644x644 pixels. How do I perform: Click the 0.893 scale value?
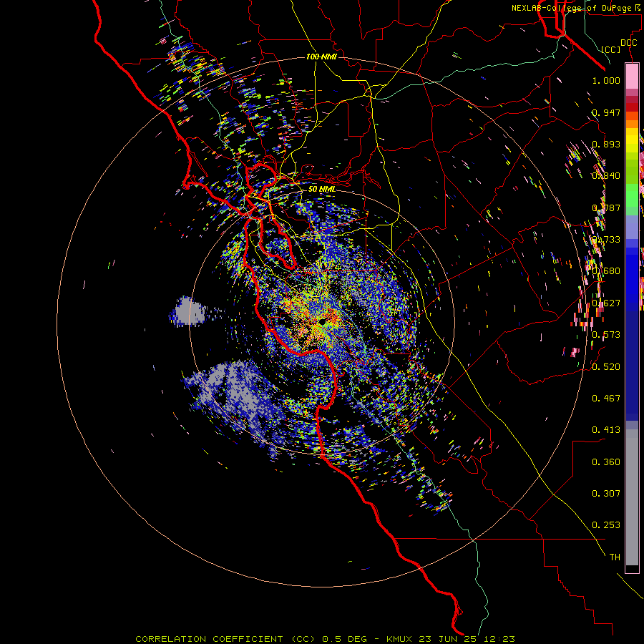pyautogui.click(x=606, y=144)
